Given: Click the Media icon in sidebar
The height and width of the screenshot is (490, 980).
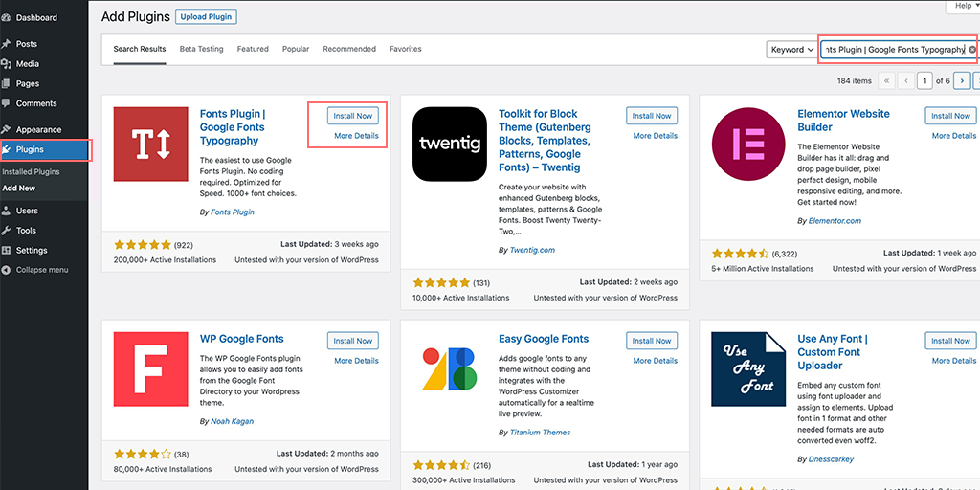Looking at the screenshot, I should click(7, 64).
